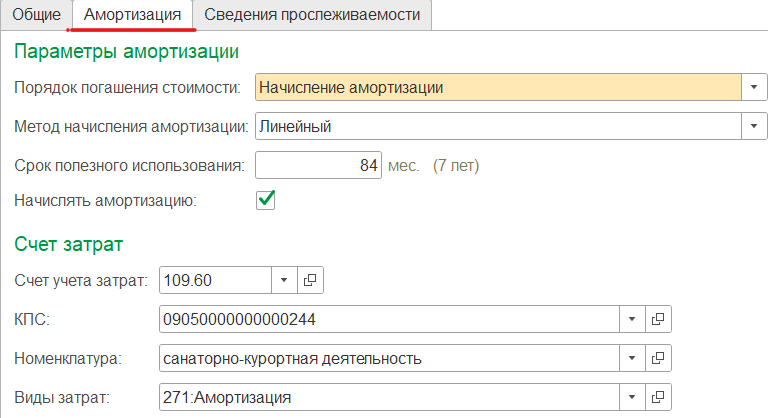
Task: Expand the КПС dropdown list
Action: [632, 319]
